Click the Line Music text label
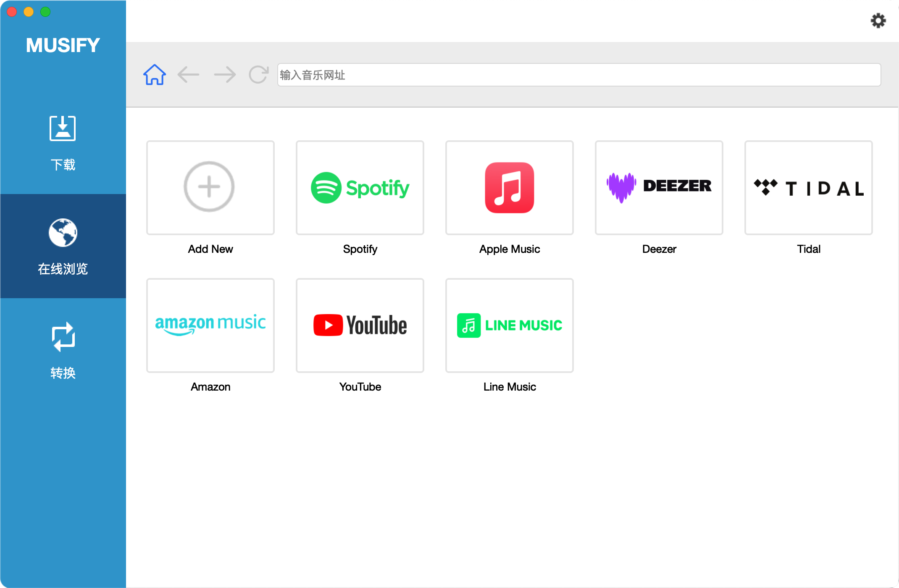Viewport: 899px width, 588px height. 510,387
